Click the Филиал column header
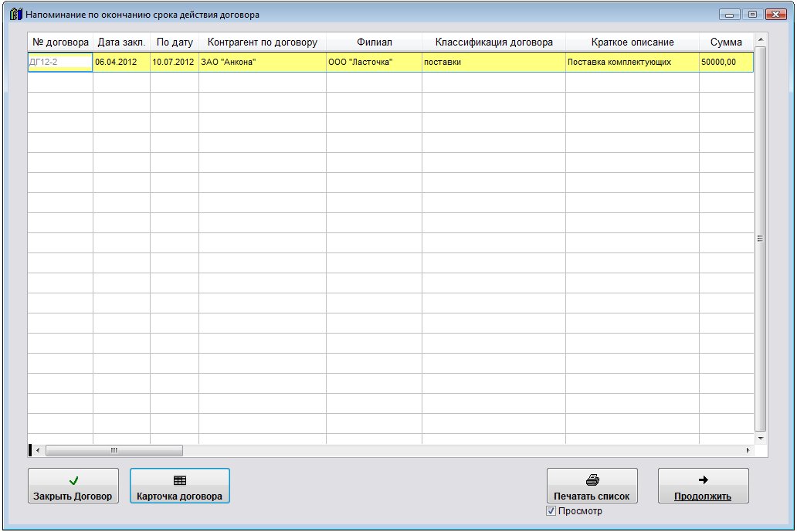Image resolution: width=797 pixels, height=532 pixels. pyautogui.click(x=374, y=42)
